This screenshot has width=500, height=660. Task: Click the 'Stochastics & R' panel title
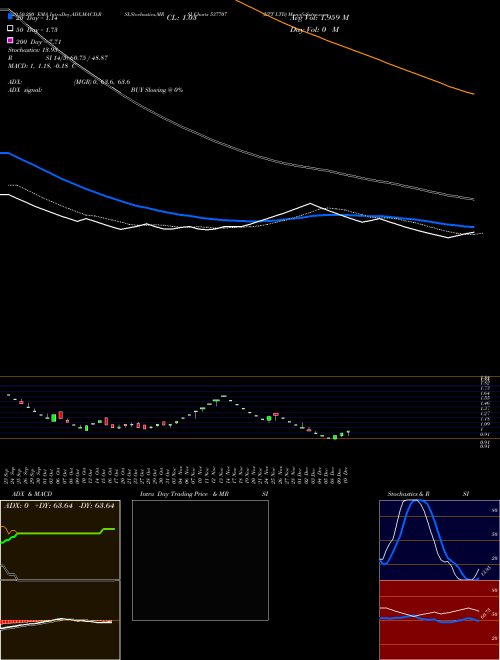pos(408,494)
